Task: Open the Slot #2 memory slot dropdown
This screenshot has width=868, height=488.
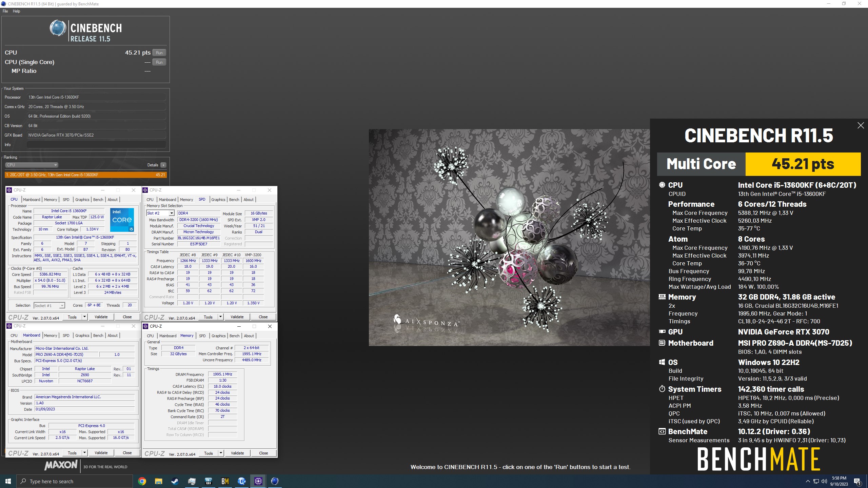Action: click(160, 213)
